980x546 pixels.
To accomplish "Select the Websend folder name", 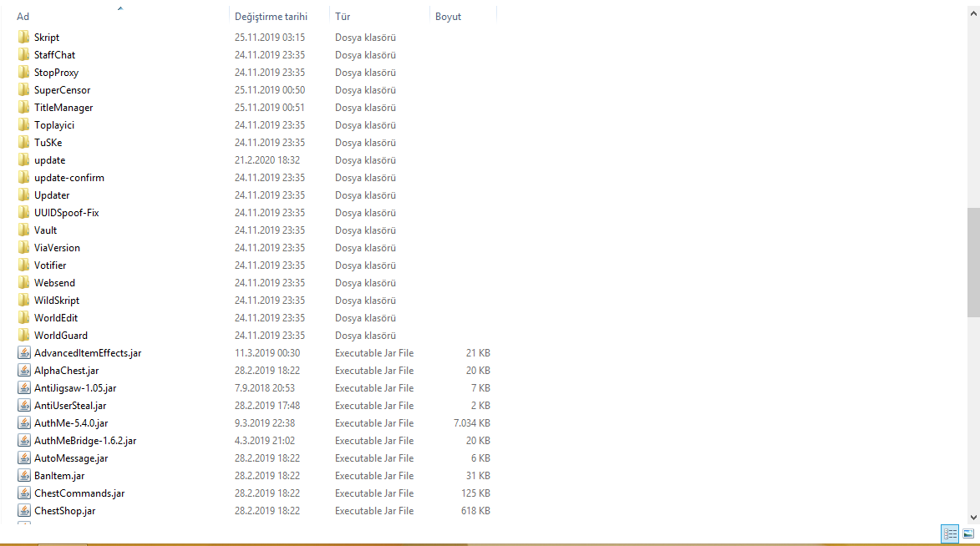I will [x=54, y=282].
